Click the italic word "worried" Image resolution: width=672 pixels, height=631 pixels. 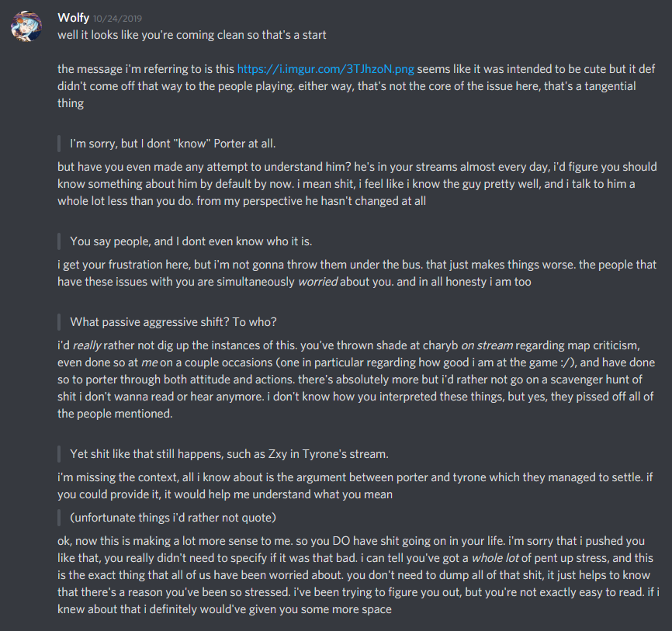point(317,282)
